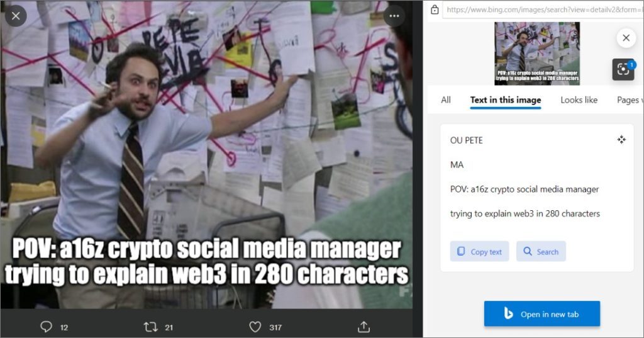Image resolution: width=644 pixels, height=338 pixels.
Task: Open the Looks like tab
Action: coord(579,100)
